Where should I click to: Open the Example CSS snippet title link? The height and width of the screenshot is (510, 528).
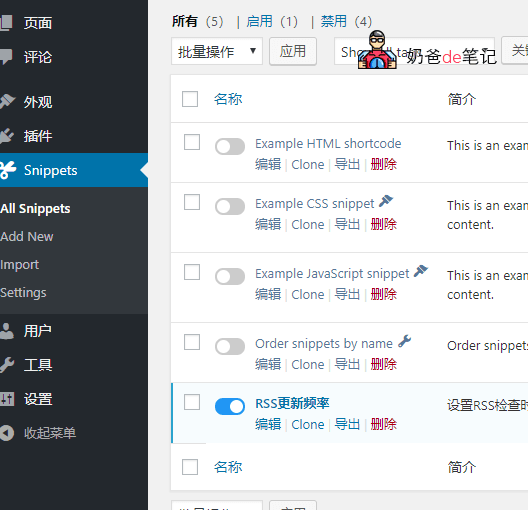(315, 204)
